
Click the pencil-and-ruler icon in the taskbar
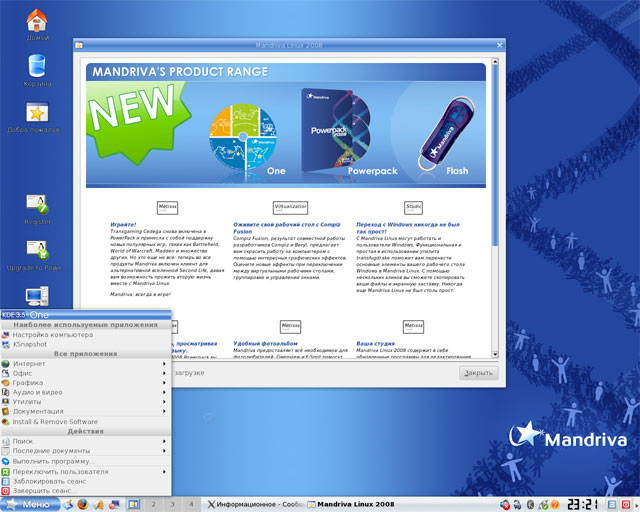(99, 505)
